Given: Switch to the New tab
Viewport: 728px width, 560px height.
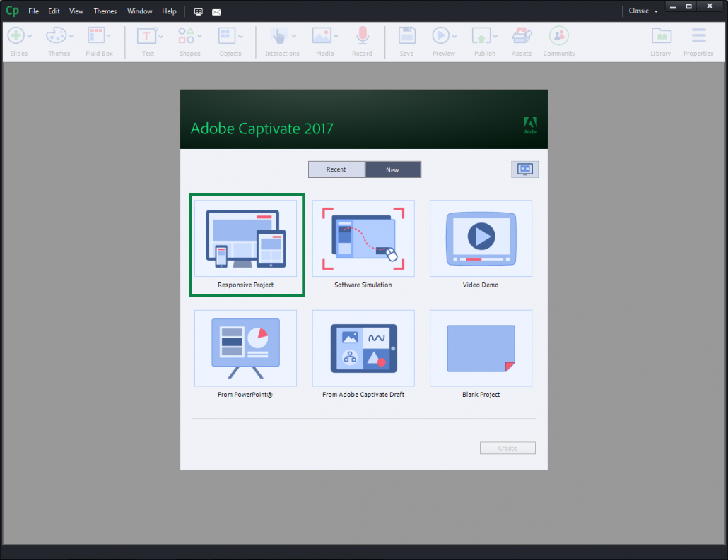Looking at the screenshot, I should click(x=393, y=169).
